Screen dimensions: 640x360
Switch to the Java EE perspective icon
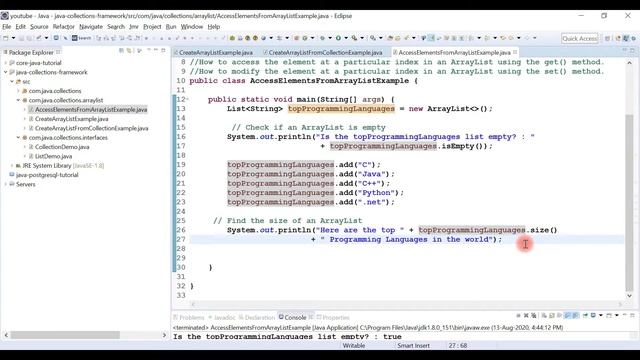[x=618, y=38]
